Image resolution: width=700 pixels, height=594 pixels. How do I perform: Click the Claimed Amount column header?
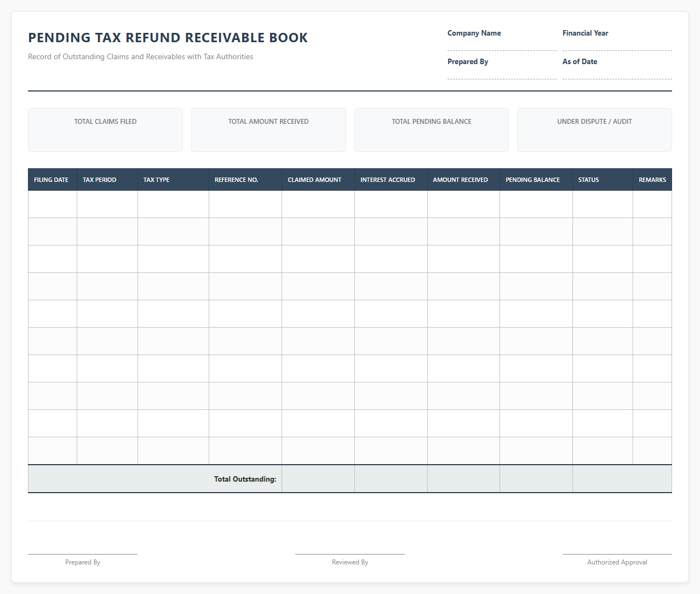tap(318, 180)
